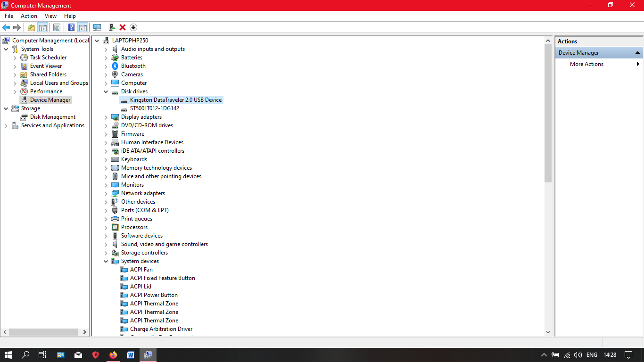Expand Shared Folders in the console tree

coord(15,74)
